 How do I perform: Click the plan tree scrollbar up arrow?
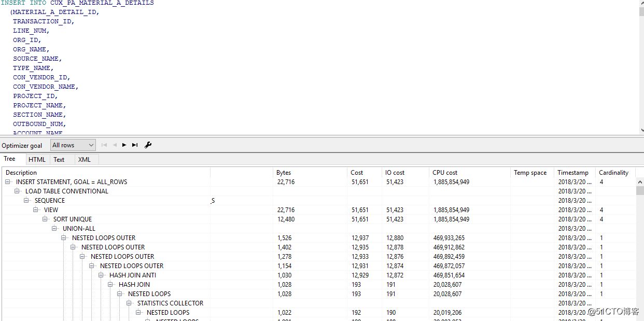pos(640,182)
